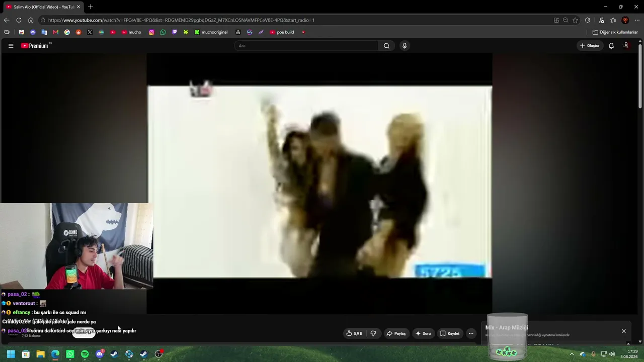Image resolution: width=644 pixels, height=362 pixels.
Task: Open the Google Translate bookmark
Action: [44, 32]
